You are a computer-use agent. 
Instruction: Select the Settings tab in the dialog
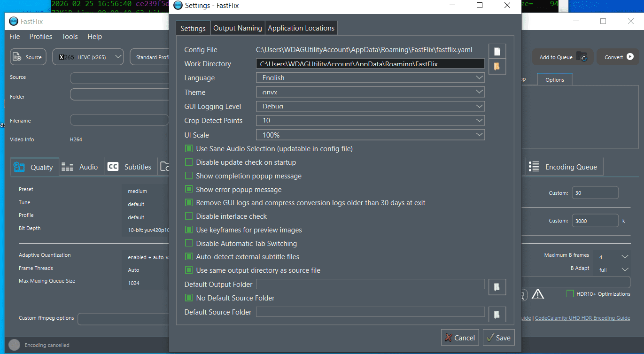click(x=193, y=28)
